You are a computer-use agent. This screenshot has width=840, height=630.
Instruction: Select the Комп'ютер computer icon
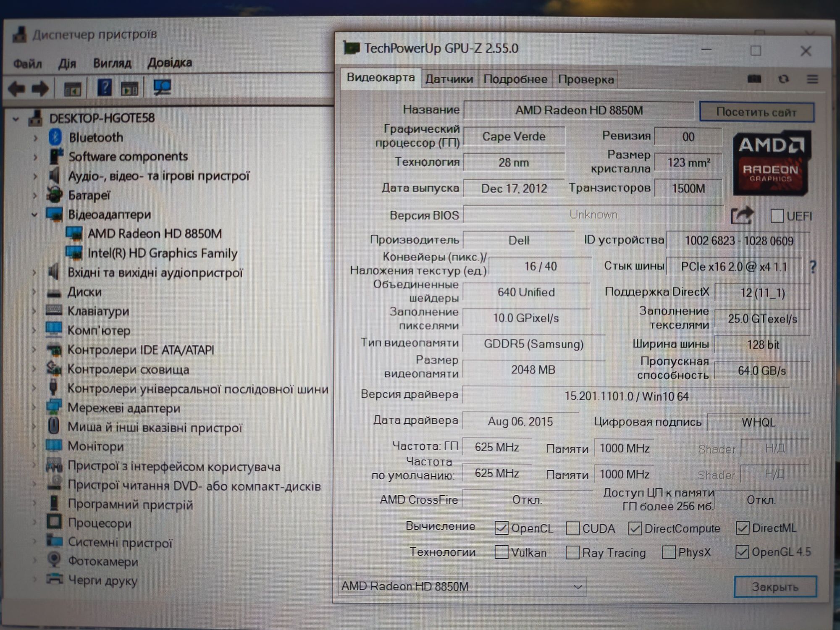point(54,330)
